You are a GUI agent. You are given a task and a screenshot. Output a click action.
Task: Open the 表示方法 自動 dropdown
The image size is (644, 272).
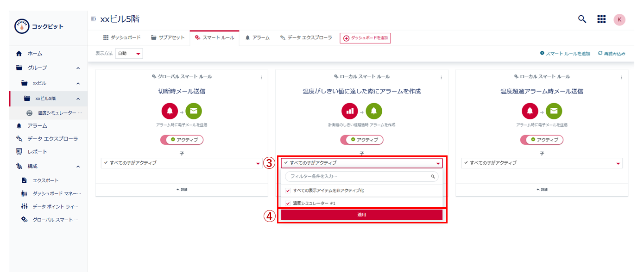point(129,54)
